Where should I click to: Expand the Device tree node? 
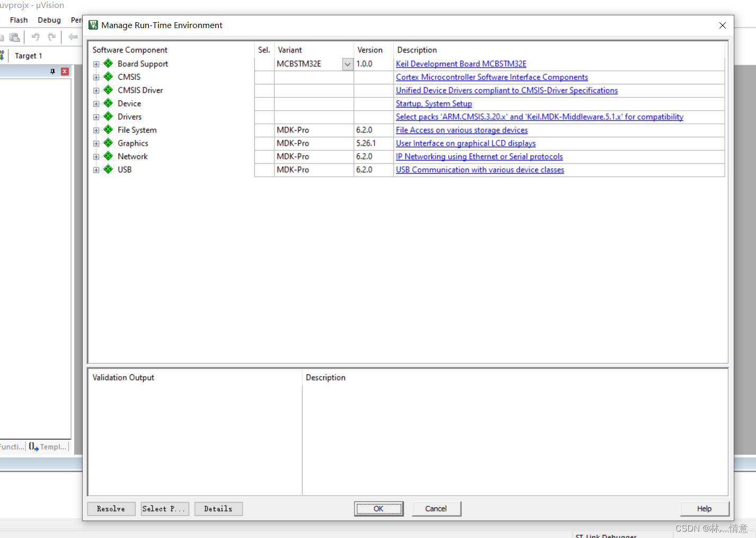click(96, 104)
